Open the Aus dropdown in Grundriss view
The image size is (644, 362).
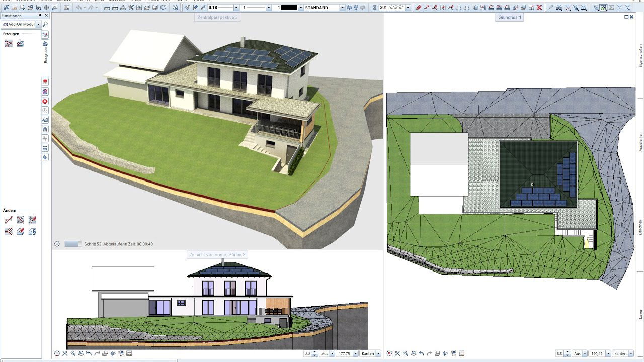[585, 354]
